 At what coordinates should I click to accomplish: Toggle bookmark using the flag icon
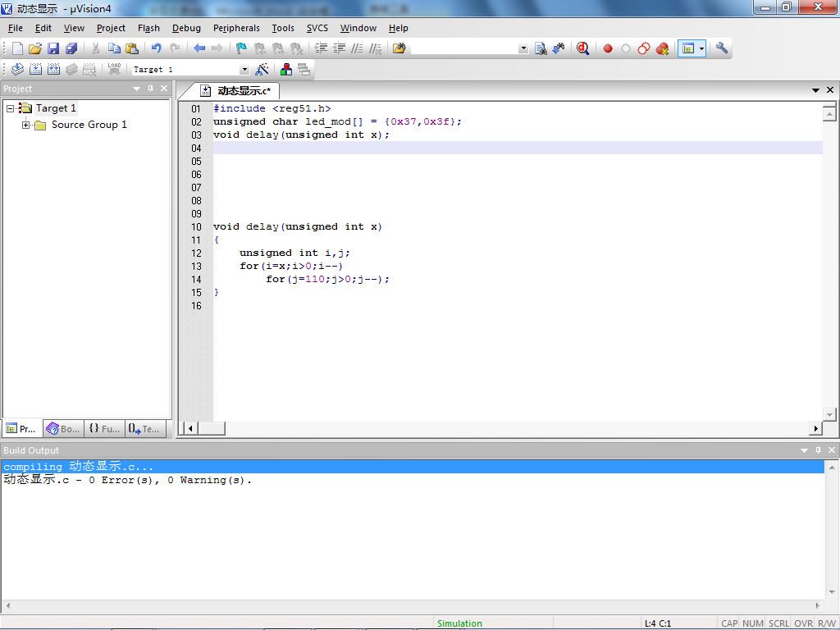pos(241,48)
